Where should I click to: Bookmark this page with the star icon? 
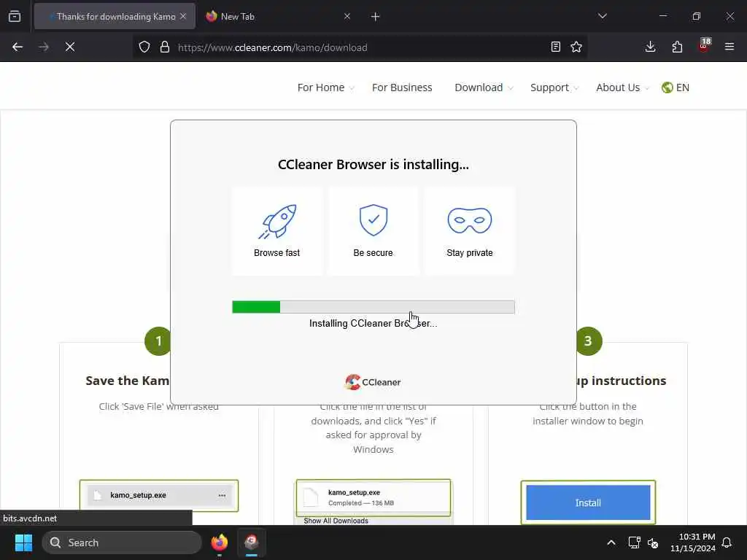click(576, 47)
